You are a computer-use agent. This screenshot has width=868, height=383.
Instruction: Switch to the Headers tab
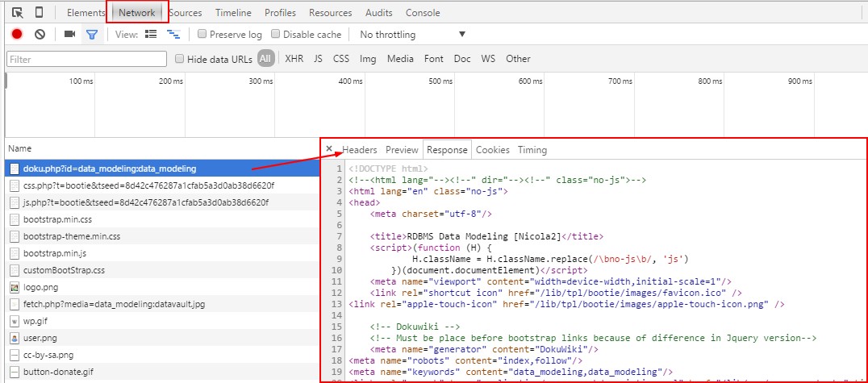tap(359, 150)
